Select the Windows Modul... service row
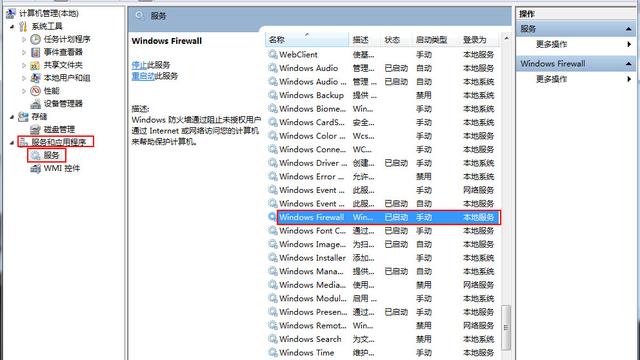This screenshot has height=360, width=640. click(x=383, y=298)
